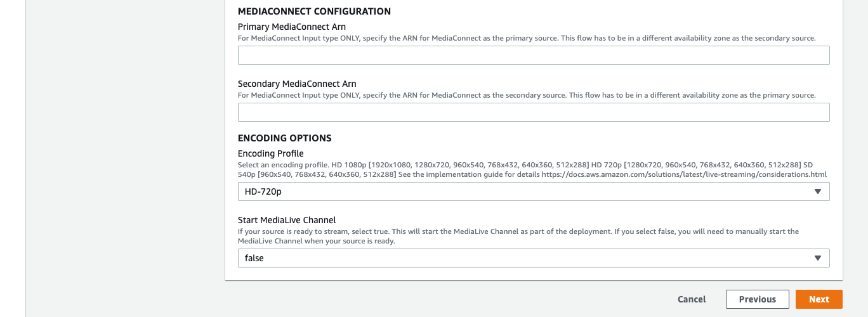Click the primary source ARN description text
Image resolution: width=868 pixels, height=317 pixels.
tap(527, 38)
